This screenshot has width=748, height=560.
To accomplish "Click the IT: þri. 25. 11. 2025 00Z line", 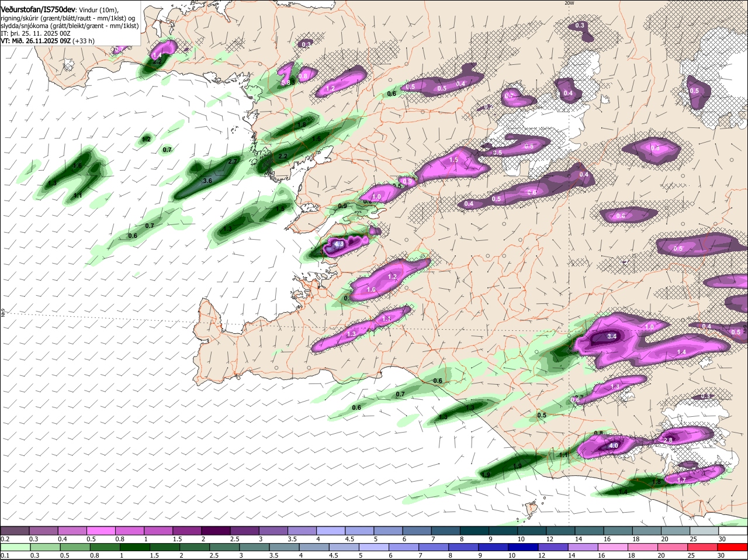I will (x=36, y=33).
